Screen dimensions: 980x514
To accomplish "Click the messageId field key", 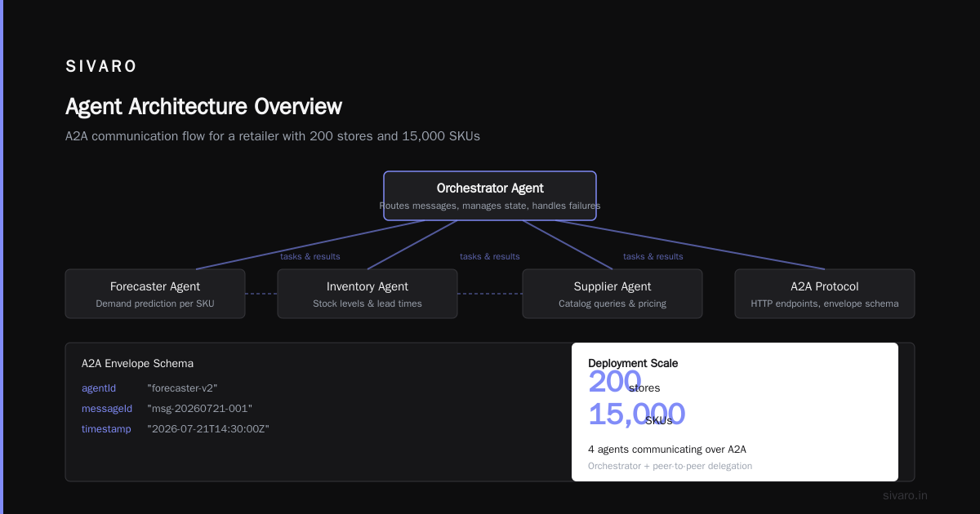I will 107,408.
